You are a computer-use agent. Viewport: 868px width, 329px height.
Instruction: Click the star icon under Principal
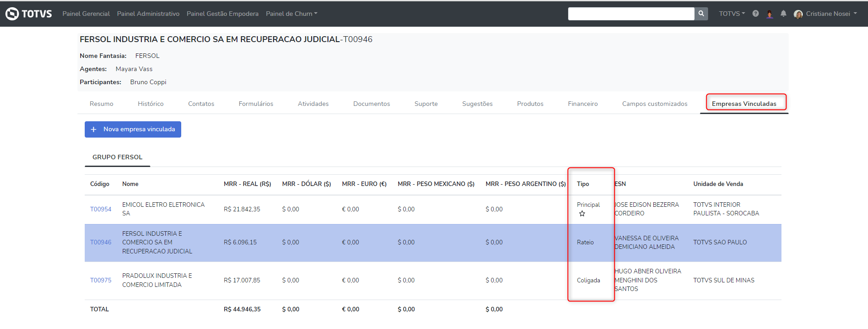click(x=582, y=214)
